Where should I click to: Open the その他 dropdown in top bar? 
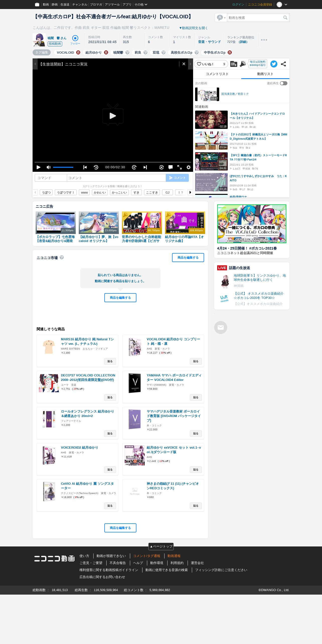tap(141, 5)
